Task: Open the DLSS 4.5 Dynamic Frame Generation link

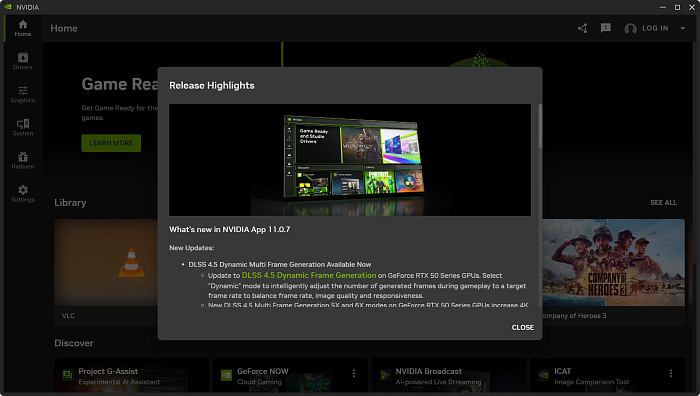Action: click(x=309, y=275)
